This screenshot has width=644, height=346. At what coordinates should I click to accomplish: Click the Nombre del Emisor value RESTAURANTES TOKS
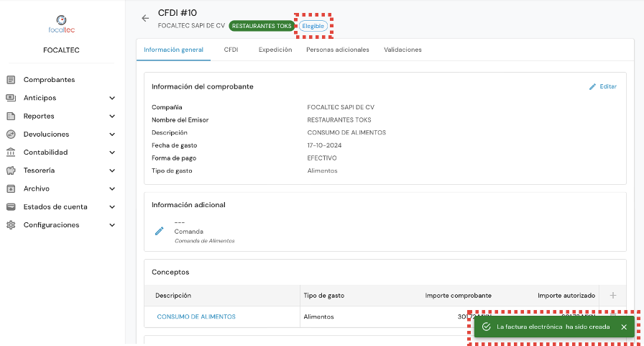coord(339,120)
